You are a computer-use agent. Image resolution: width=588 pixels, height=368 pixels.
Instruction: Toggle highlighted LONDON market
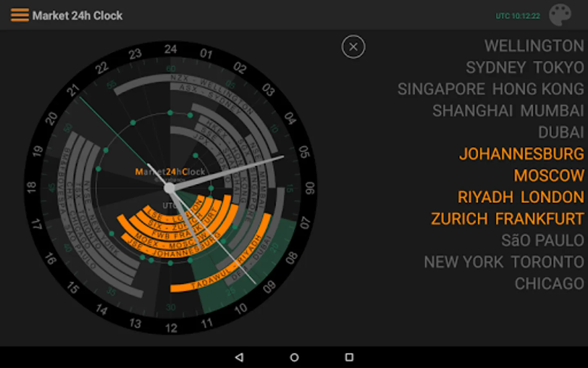coord(552,197)
